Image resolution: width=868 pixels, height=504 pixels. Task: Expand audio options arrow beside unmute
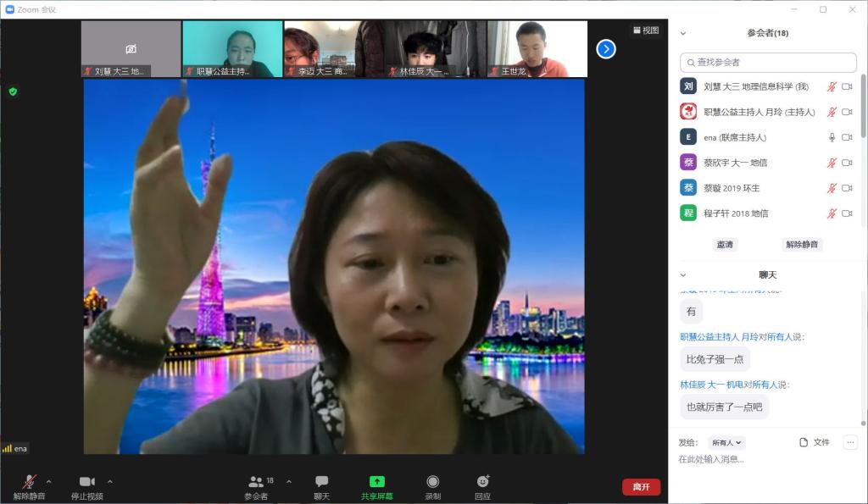tap(48, 481)
